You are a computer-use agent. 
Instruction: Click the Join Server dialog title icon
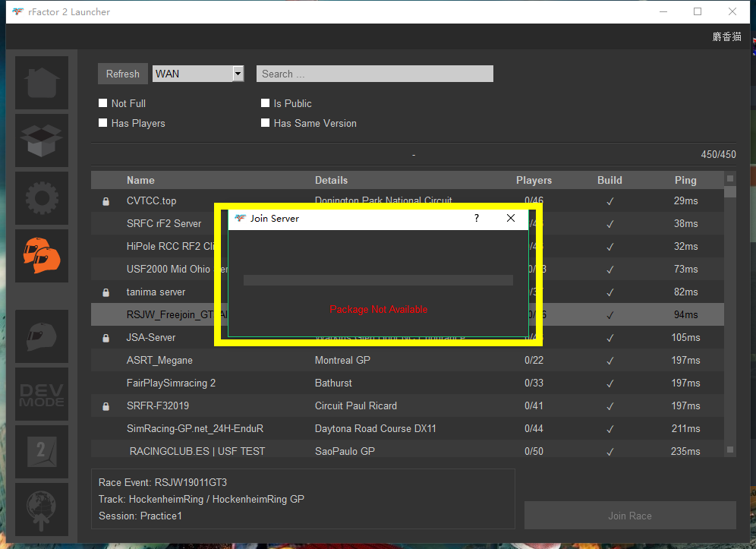(240, 218)
